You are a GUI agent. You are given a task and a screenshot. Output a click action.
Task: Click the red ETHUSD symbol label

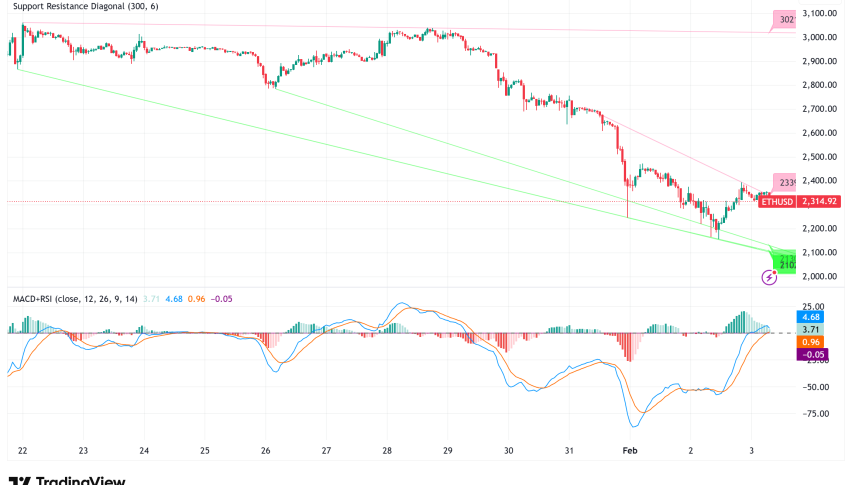pos(777,201)
